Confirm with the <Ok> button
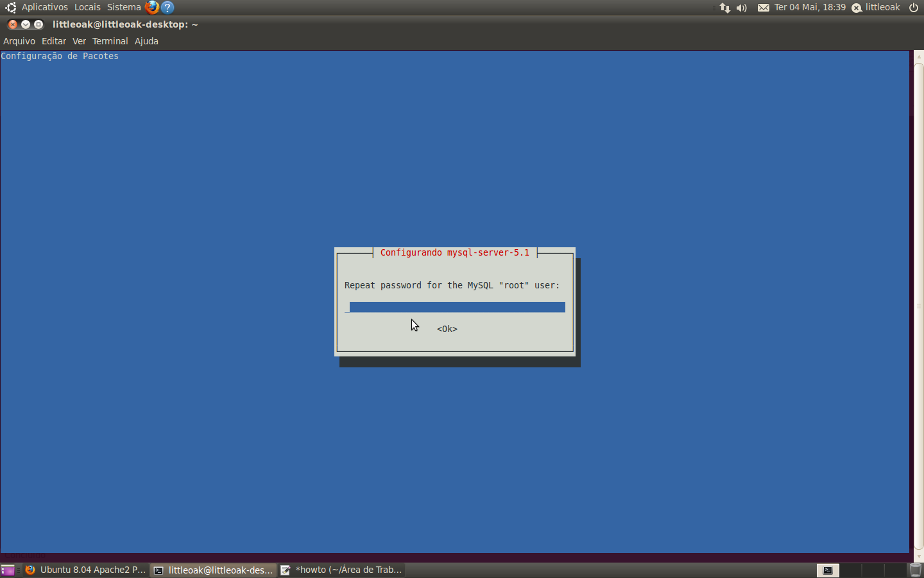 [447, 329]
